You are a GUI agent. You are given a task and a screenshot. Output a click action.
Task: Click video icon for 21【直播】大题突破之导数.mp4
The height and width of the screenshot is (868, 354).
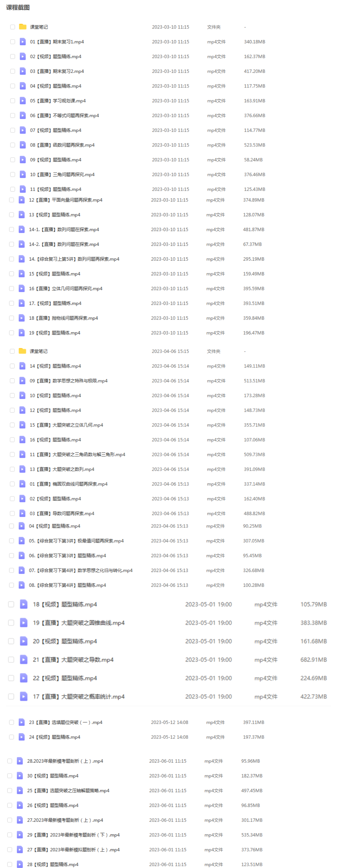point(24,659)
